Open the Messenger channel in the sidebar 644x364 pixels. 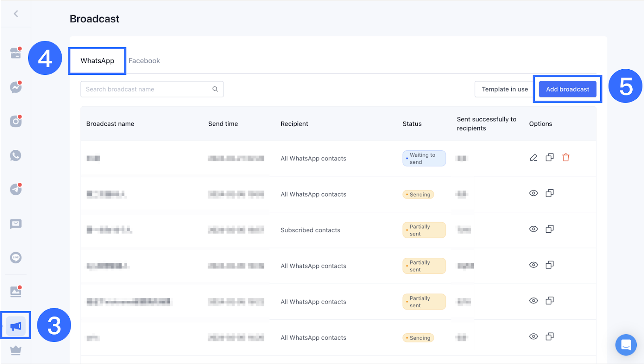(x=16, y=87)
